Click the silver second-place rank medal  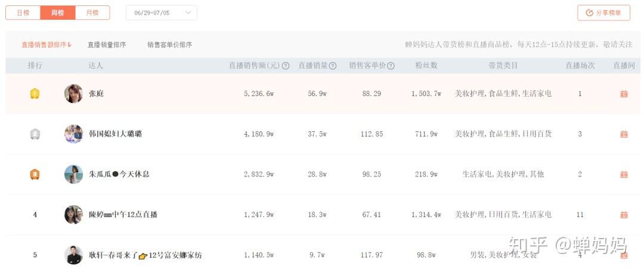[35, 134]
